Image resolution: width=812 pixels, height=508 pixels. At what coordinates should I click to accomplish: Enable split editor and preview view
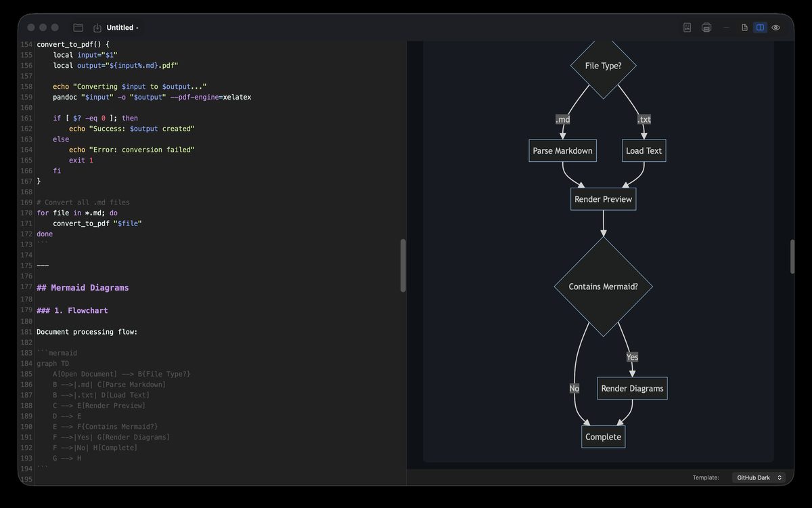click(x=760, y=28)
